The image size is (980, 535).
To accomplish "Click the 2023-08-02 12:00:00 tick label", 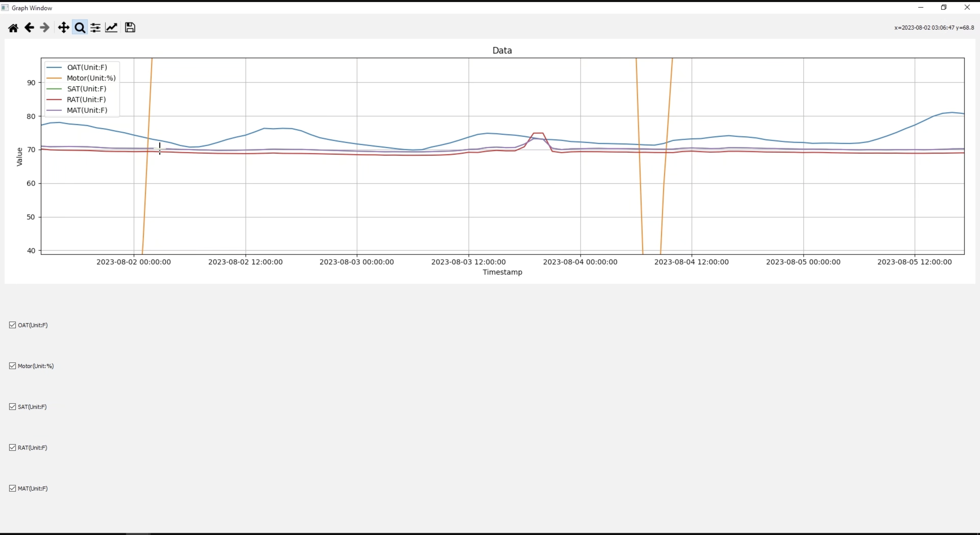I will point(245,262).
